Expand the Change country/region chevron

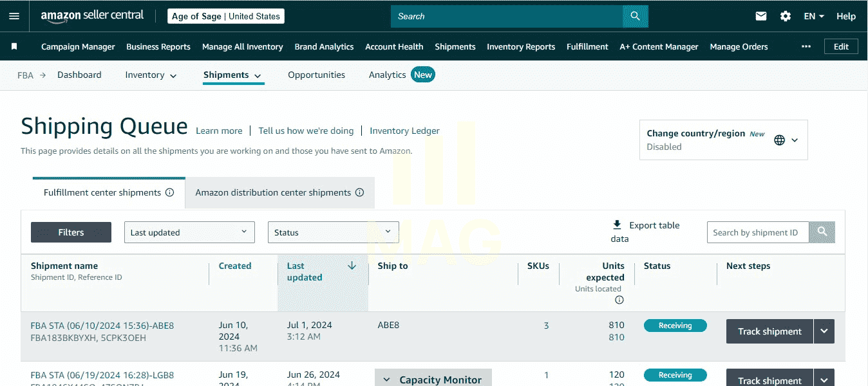coord(795,140)
